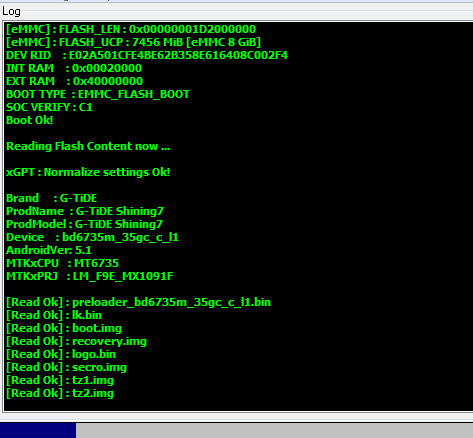Image resolution: width=473 pixels, height=438 pixels.
Task: Click the gray unfilled portion of progress bar
Action: pos(274,430)
